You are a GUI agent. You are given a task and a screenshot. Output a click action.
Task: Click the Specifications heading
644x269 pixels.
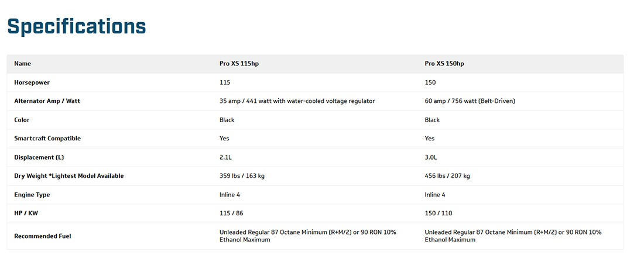pos(77,27)
